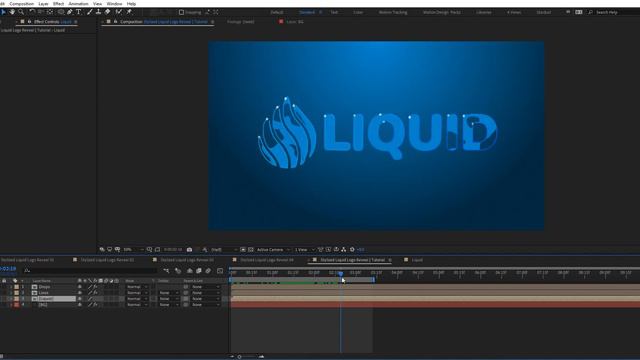Select the Clone Stamp tool

[x=98, y=12]
